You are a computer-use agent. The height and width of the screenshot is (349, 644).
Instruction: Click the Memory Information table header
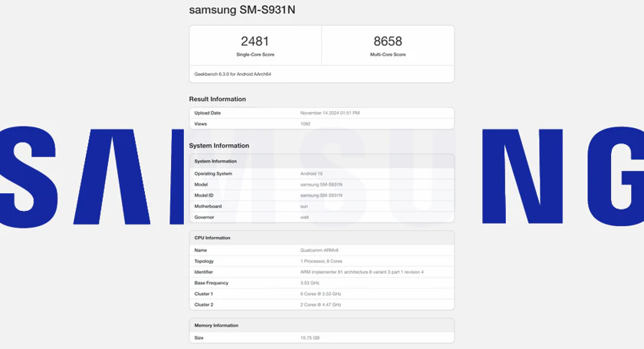[216, 325]
